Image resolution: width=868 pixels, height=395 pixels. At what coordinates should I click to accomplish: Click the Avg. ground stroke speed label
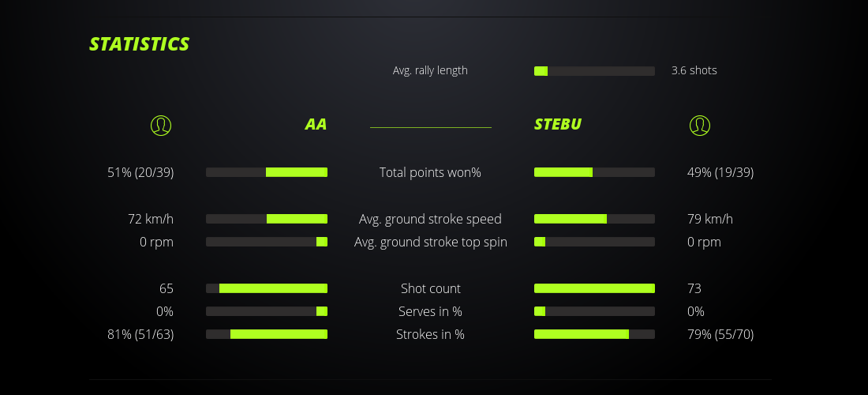point(430,219)
